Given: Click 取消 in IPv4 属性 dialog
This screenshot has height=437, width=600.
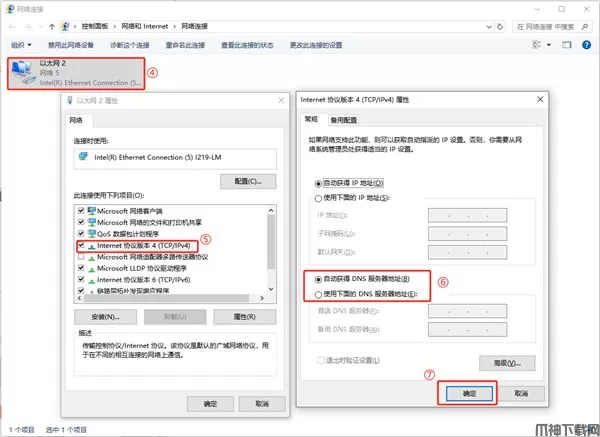Looking at the screenshot, I should point(521,394).
